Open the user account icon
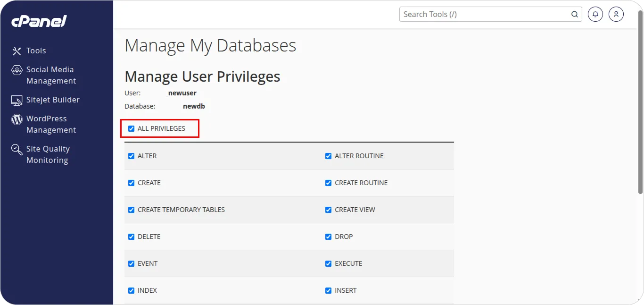 [616, 14]
